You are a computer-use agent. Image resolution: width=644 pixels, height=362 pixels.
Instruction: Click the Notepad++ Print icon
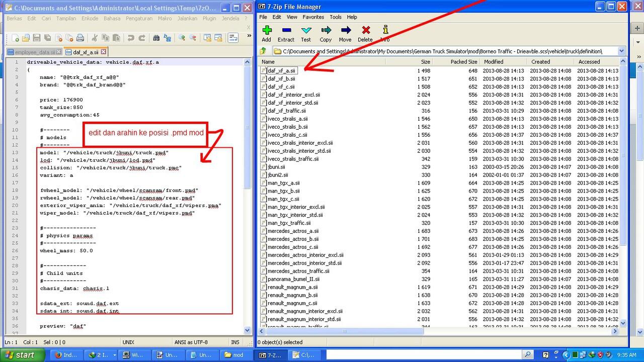point(79,38)
